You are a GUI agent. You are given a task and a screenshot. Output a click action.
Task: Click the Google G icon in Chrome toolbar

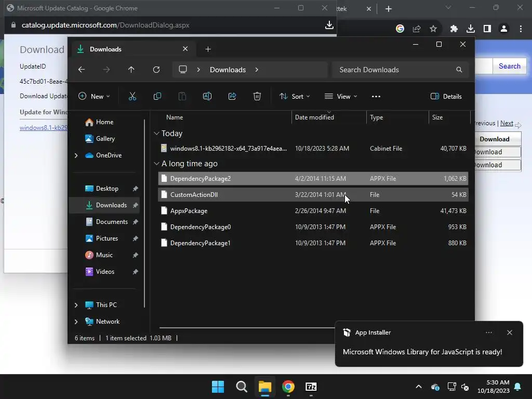[x=400, y=29]
